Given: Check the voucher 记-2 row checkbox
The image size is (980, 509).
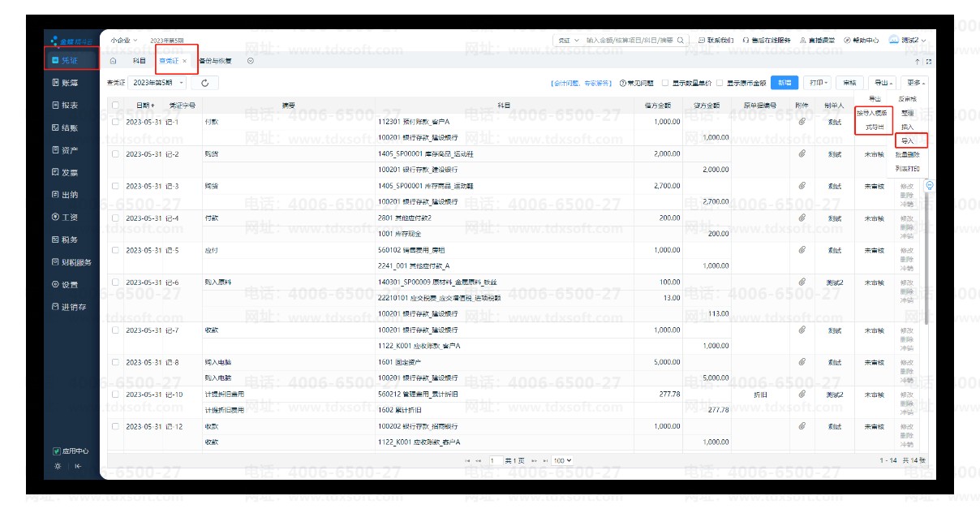Looking at the screenshot, I should [x=115, y=153].
